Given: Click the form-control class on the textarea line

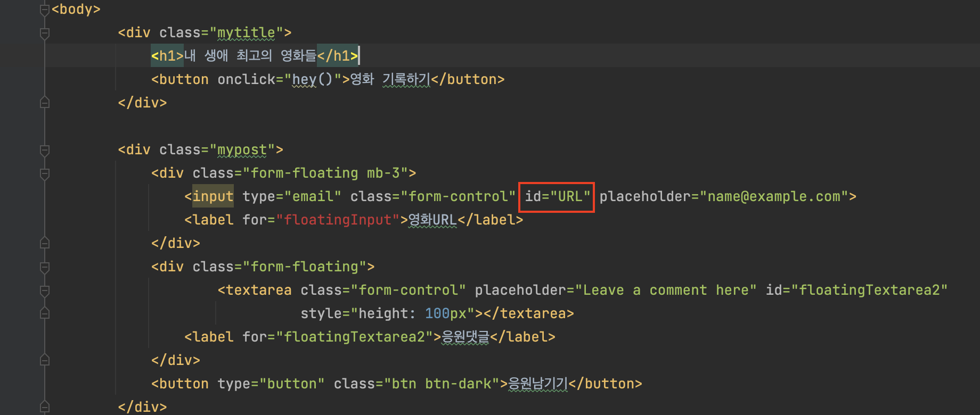Looking at the screenshot, I should point(408,290).
